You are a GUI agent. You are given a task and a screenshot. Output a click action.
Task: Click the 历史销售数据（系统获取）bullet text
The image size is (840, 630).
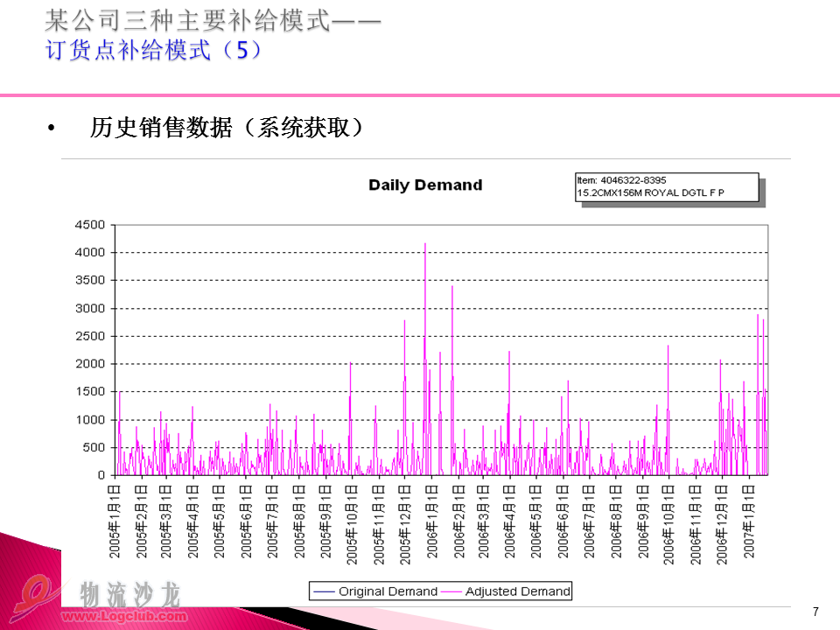tap(227, 128)
